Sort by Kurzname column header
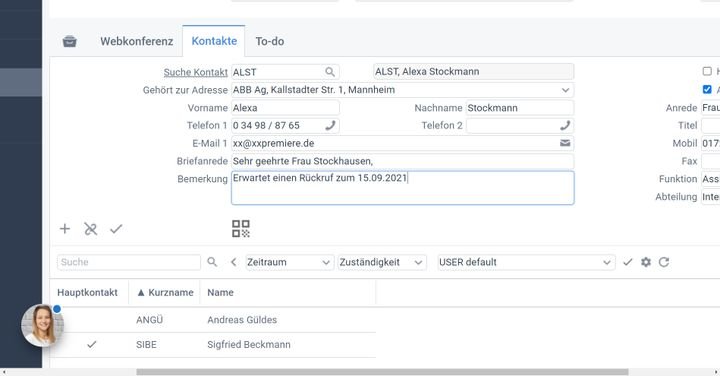 [165, 292]
